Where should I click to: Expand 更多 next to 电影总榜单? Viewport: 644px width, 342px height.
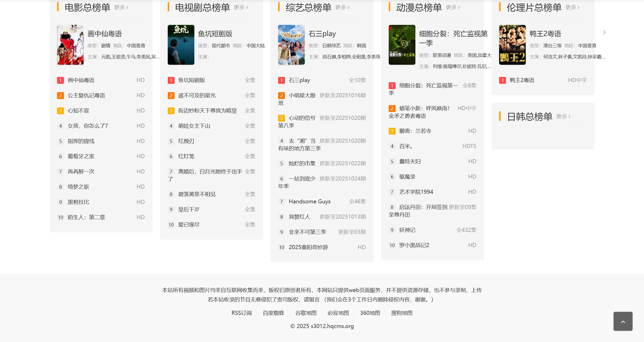(x=121, y=7)
